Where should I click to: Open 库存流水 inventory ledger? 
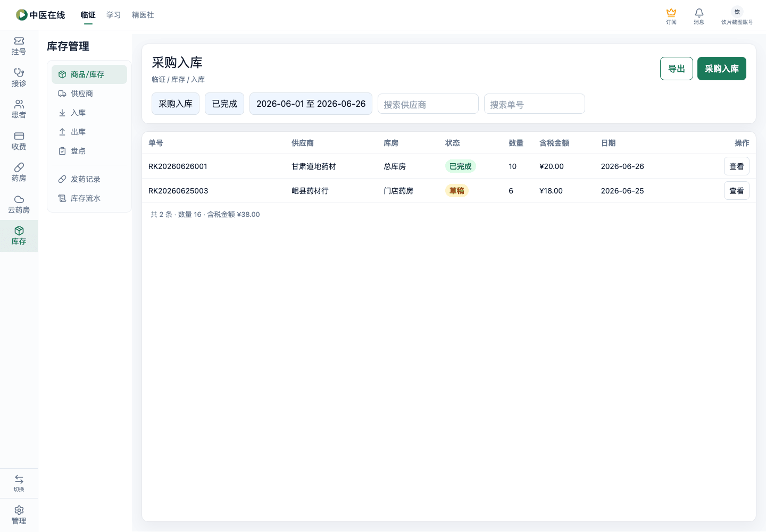(x=89, y=198)
